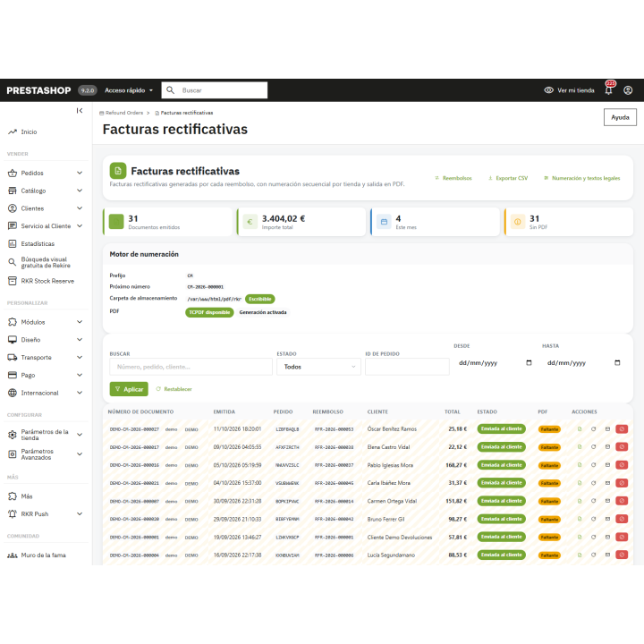Collapse the sidebar with the arrow icon

(80, 111)
